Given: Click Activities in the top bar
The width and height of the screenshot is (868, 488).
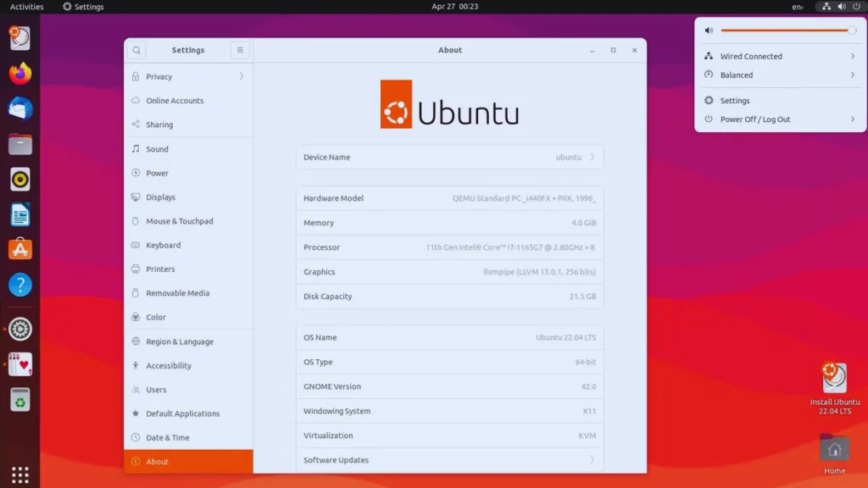Looking at the screenshot, I should [25, 6].
